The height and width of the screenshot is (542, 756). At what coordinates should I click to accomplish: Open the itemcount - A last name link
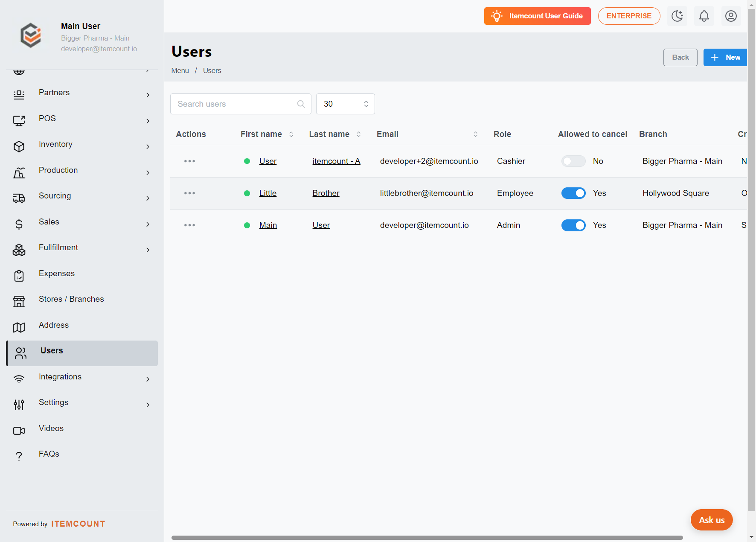tap(336, 161)
